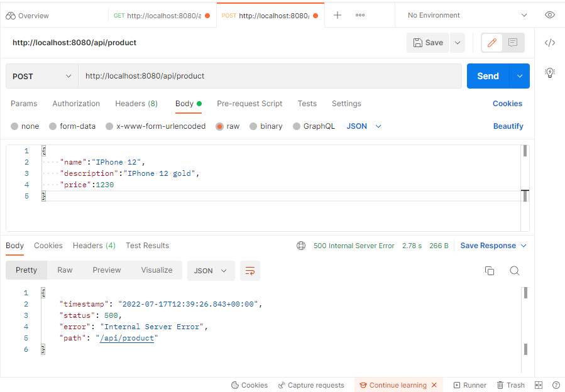This screenshot has height=392, width=565.
Task: Search the response with the magnifier icon
Action: [515, 271]
